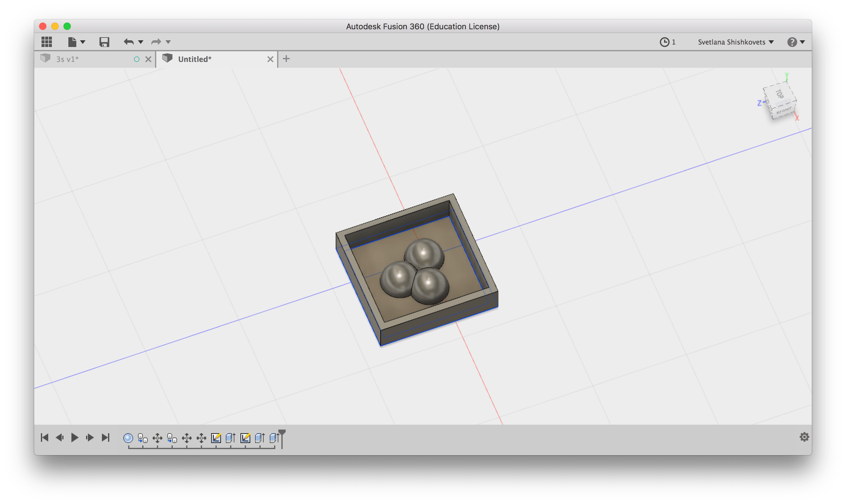Click the TOP face of the ViewCube
Viewport: 846px width, 504px height.
coord(779,94)
